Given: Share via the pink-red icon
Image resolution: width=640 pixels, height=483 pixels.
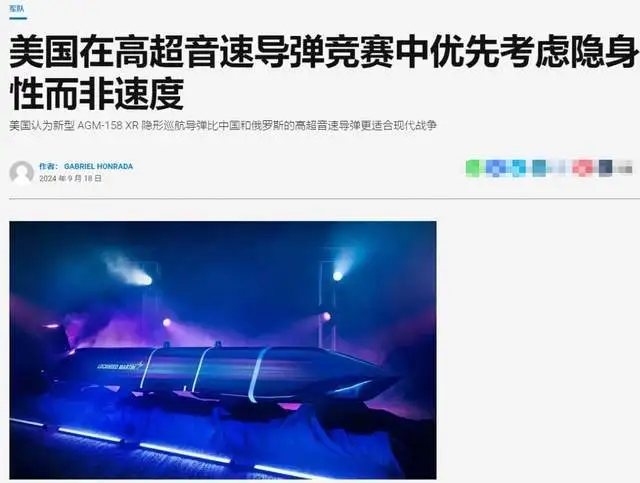Looking at the screenshot, I should pos(582,168).
